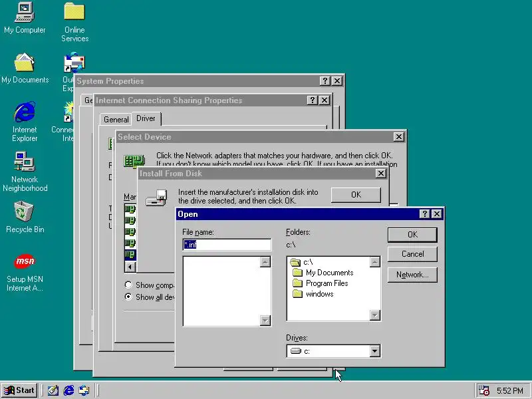Select the My Documents folder name in list
The width and height of the screenshot is (532, 399).
(329, 273)
